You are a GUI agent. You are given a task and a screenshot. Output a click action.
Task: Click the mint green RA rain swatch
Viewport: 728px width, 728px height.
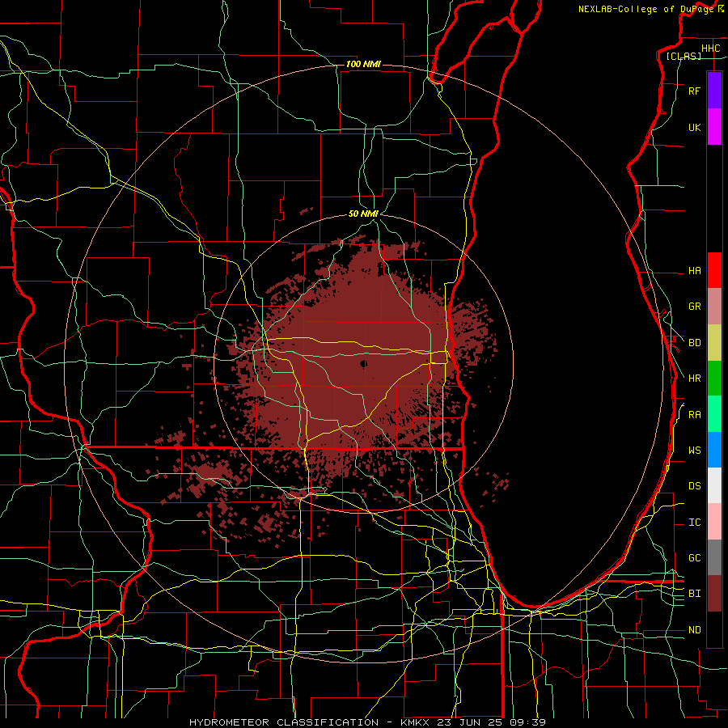tap(714, 414)
